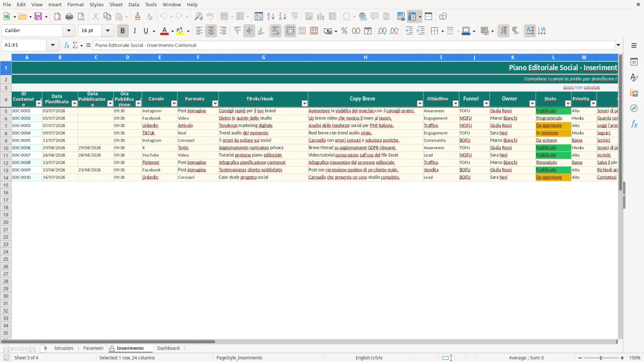This screenshot has width=644, height=362.
Task: Open the Stato column filter dropdown
Action: pyautogui.click(x=568, y=104)
